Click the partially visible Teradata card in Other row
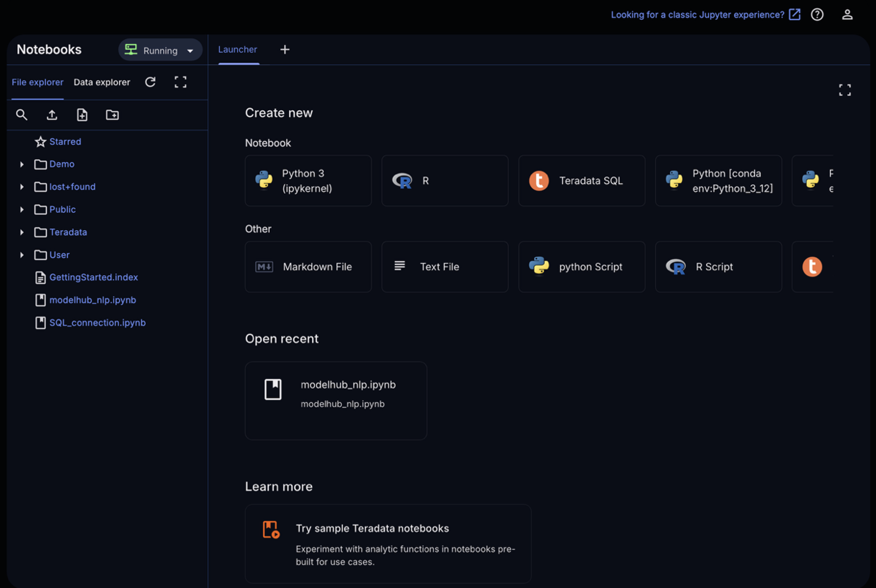This screenshot has width=876, height=588. pos(813,267)
